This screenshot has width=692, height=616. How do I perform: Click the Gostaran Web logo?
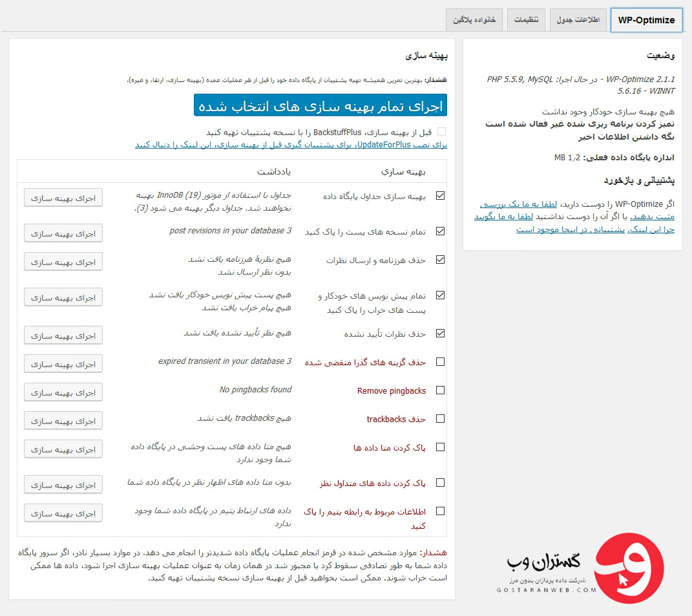pyautogui.click(x=580, y=568)
